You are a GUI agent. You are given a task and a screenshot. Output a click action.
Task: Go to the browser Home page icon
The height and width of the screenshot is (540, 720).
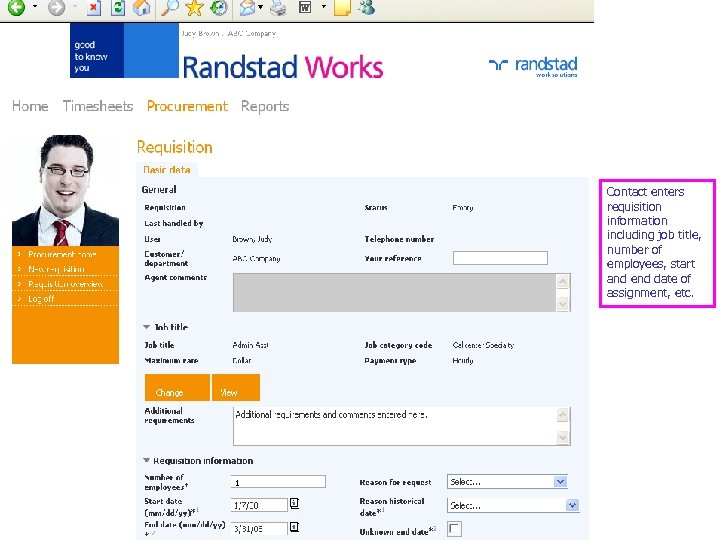coord(141,7)
